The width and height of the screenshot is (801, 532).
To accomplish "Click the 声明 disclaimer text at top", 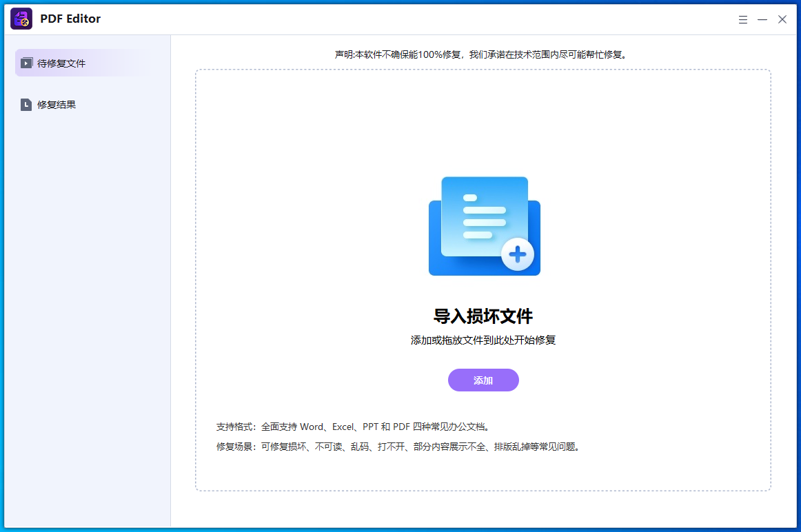I will (x=480, y=54).
